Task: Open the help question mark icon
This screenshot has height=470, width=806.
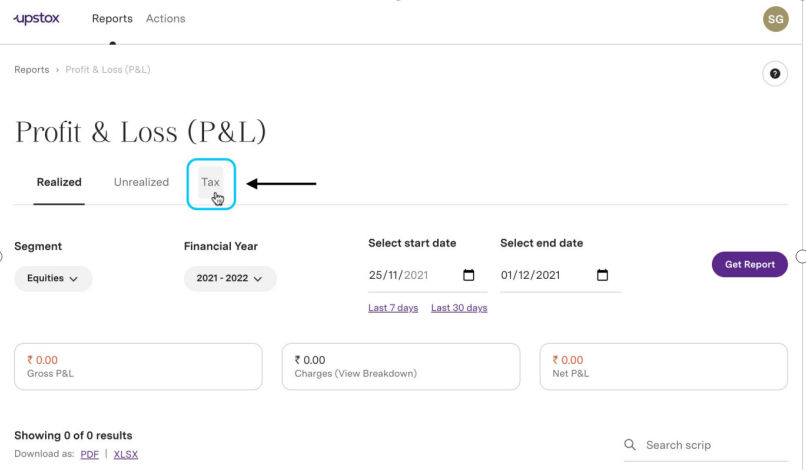Action: 775,74
